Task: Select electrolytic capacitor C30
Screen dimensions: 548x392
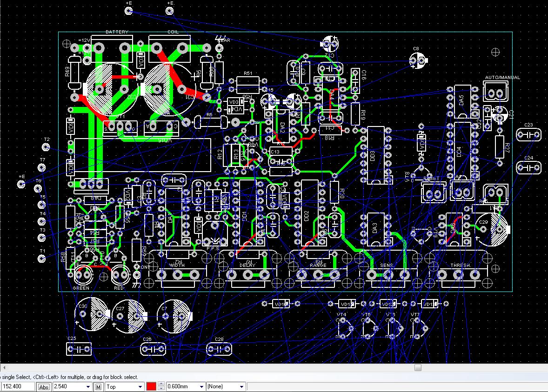Action: click(92, 314)
